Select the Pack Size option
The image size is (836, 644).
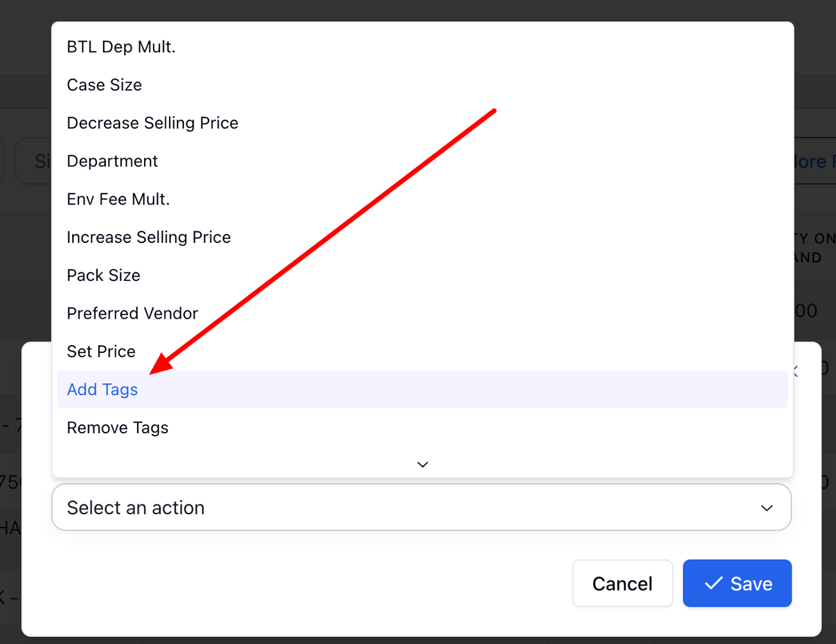pos(104,275)
